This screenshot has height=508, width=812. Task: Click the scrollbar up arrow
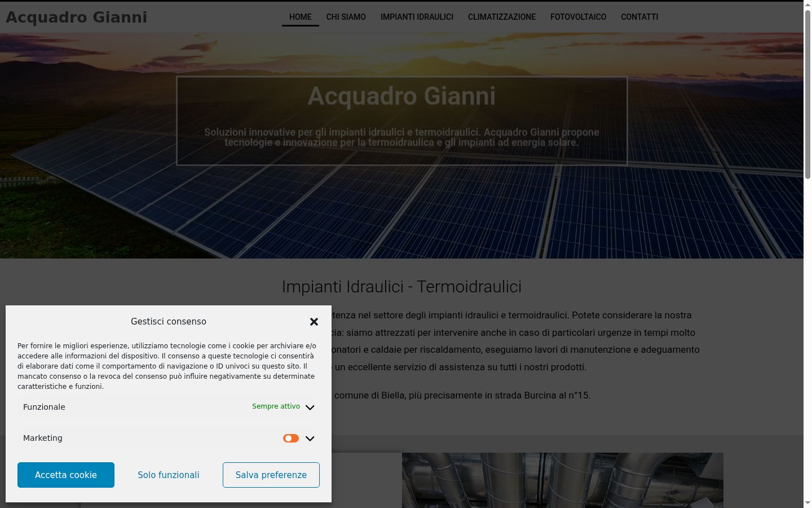[807, 5]
